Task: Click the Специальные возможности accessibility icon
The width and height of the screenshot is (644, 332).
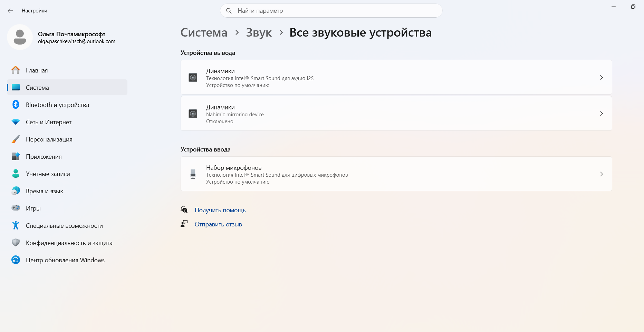Action: 16,225
